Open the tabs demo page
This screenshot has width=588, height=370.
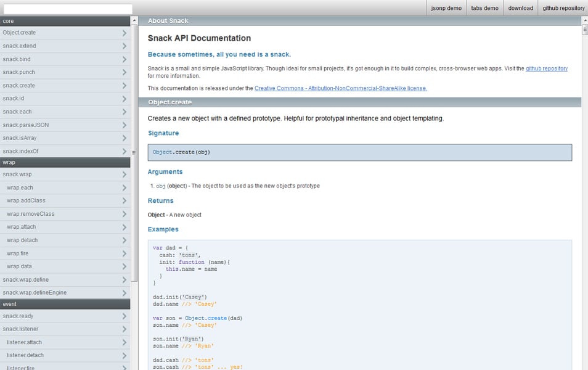pos(484,8)
